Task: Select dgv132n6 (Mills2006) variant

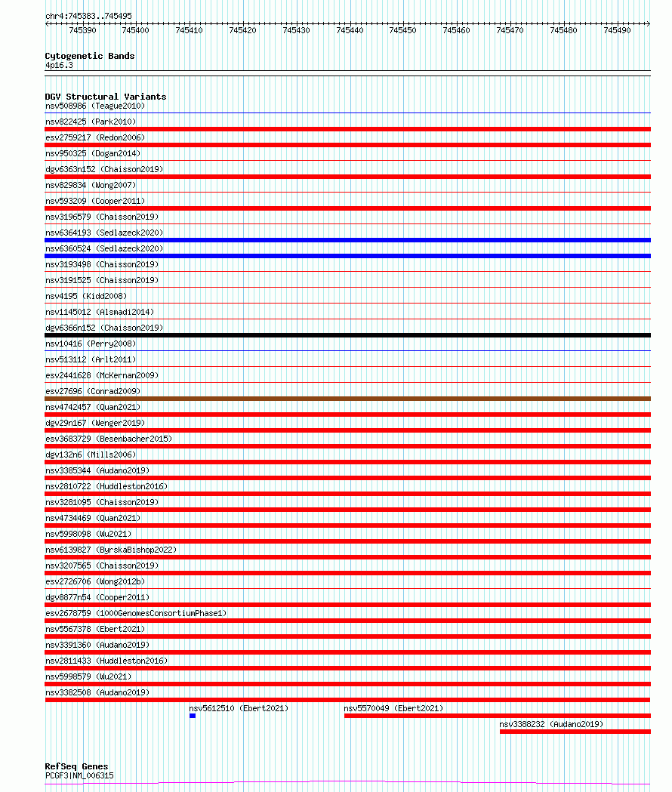Action: pos(91,455)
